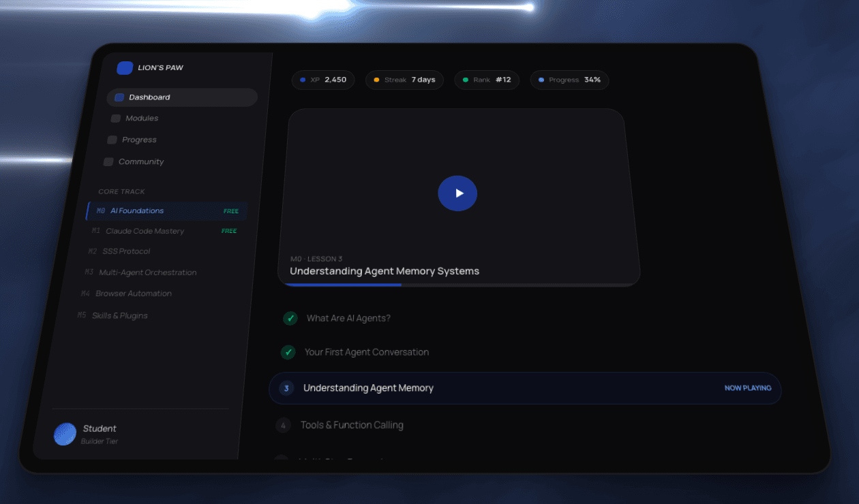Select M0 AI Foundations module
The image size is (859, 504).
pos(166,211)
